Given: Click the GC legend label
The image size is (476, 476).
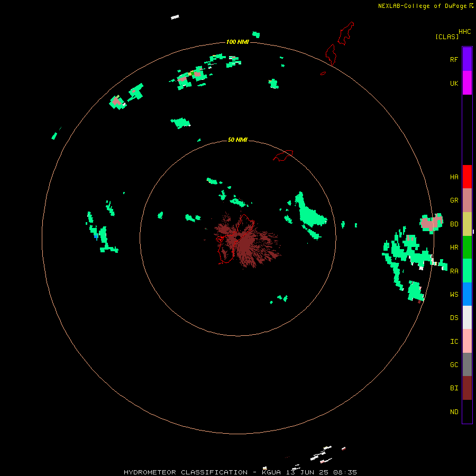Looking at the screenshot, I should pos(454,365).
